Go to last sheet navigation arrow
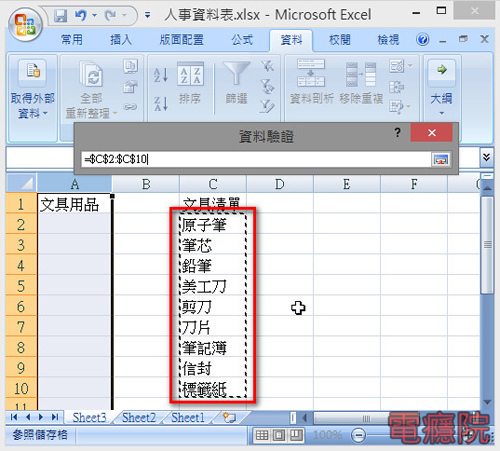Screen dimensions: 500x451 (55, 417)
